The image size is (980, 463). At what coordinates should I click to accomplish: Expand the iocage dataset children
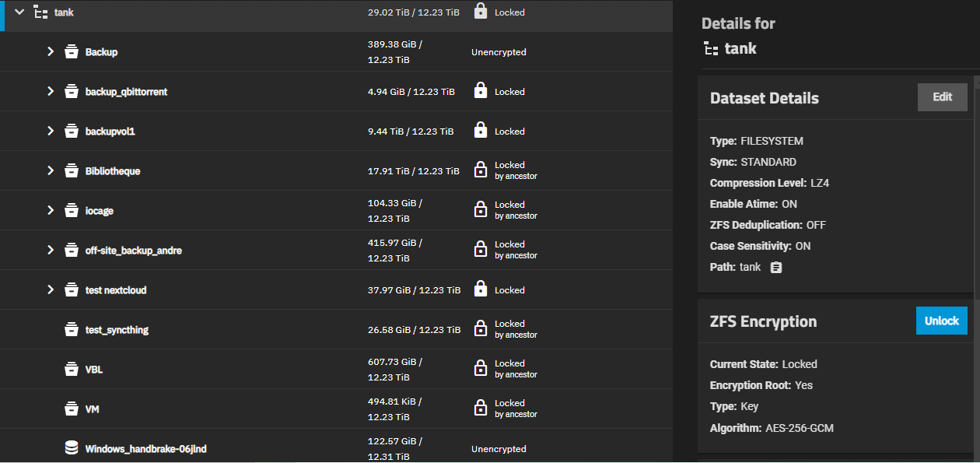coord(51,210)
